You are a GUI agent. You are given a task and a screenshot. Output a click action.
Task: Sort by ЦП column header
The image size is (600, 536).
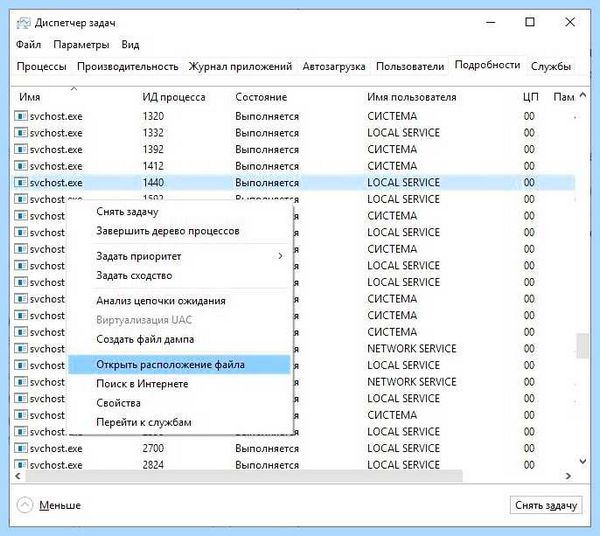pyautogui.click(x=533, y=97)
